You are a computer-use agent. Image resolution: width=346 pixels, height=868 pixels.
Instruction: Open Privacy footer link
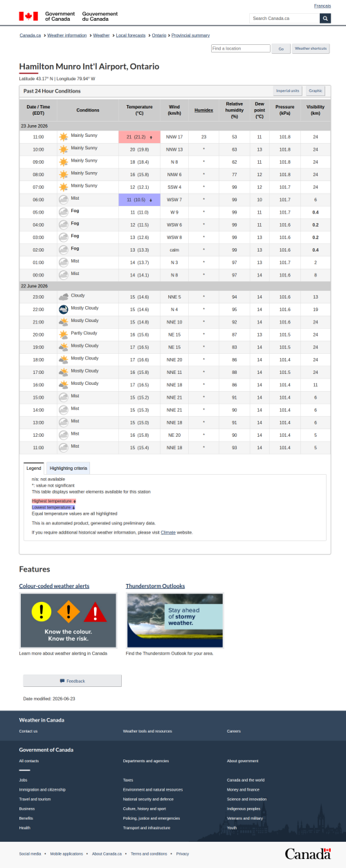pyautogui.click(x=183, y=853)
